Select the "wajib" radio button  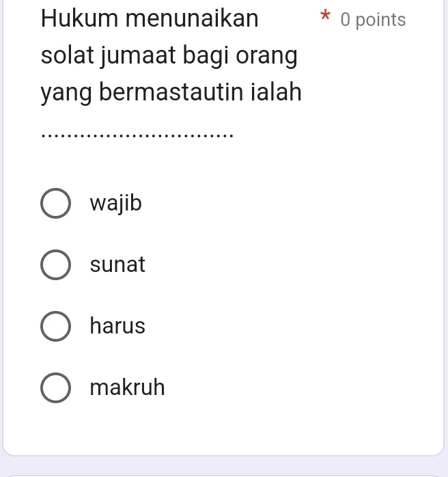click(55, 204)
